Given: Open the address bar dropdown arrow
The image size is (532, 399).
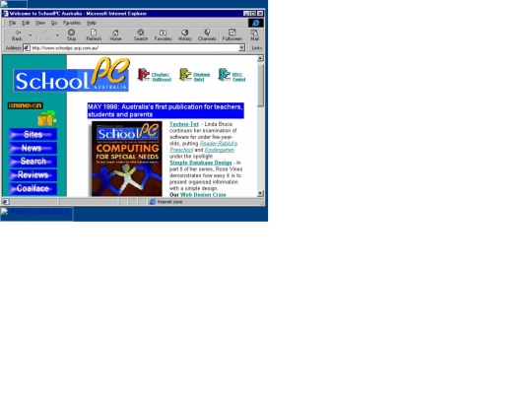Looking at the screenshot, I should [241, 48].
